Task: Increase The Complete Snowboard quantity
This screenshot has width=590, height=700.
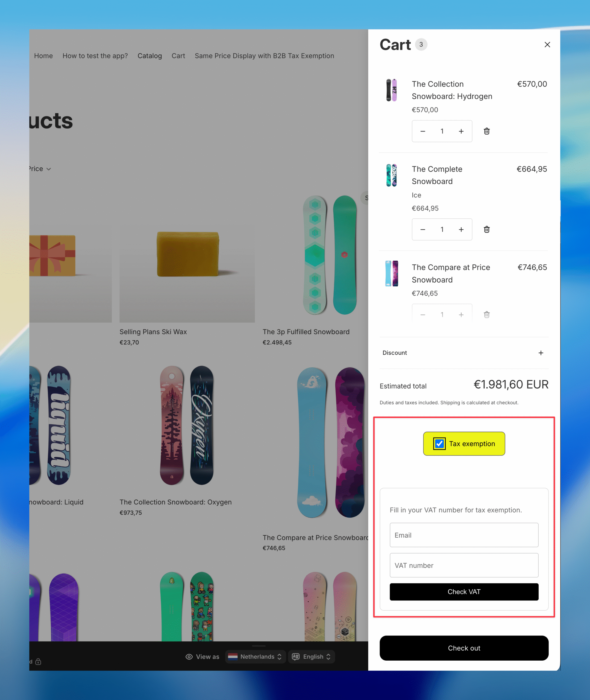Action: tap(461, 229)
